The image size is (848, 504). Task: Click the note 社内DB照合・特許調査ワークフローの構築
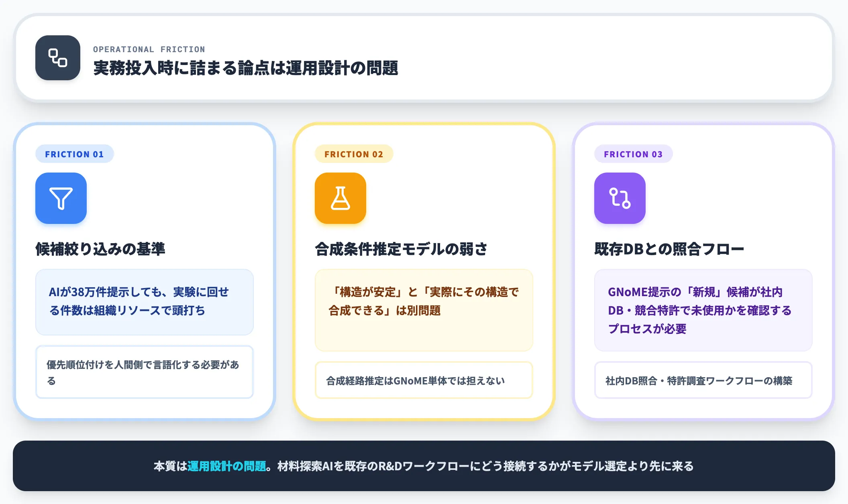click(x=703, y=380)
